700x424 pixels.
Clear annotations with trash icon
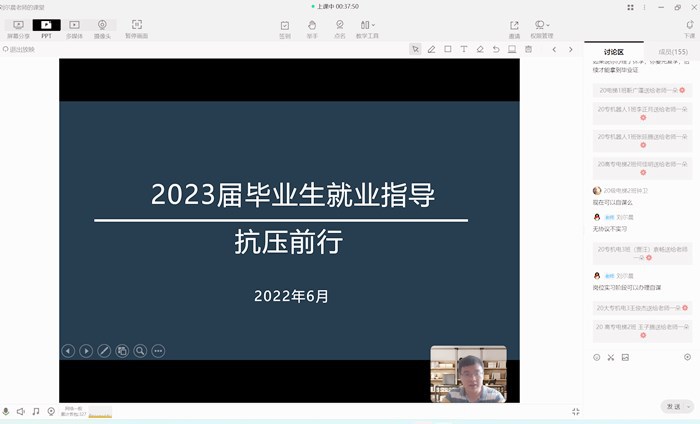tap(528, 49)
